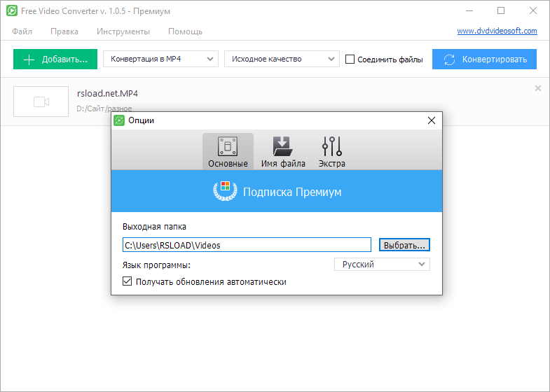Enable the Соединить файлы checkbox
Image resolution: width=550 pixels, height=392 pixels.
coord(350,59)
